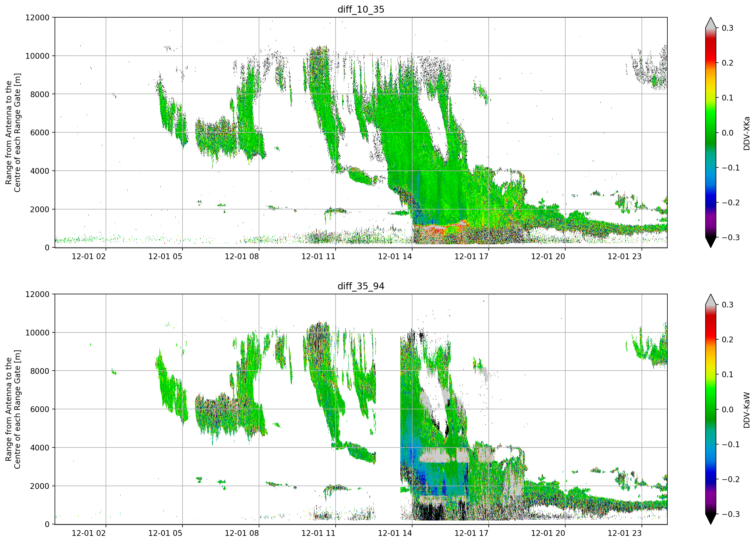Select the 'DDV-XKa' colorbar label
This screenshot has width=756, height=543.
click(746, 133)
